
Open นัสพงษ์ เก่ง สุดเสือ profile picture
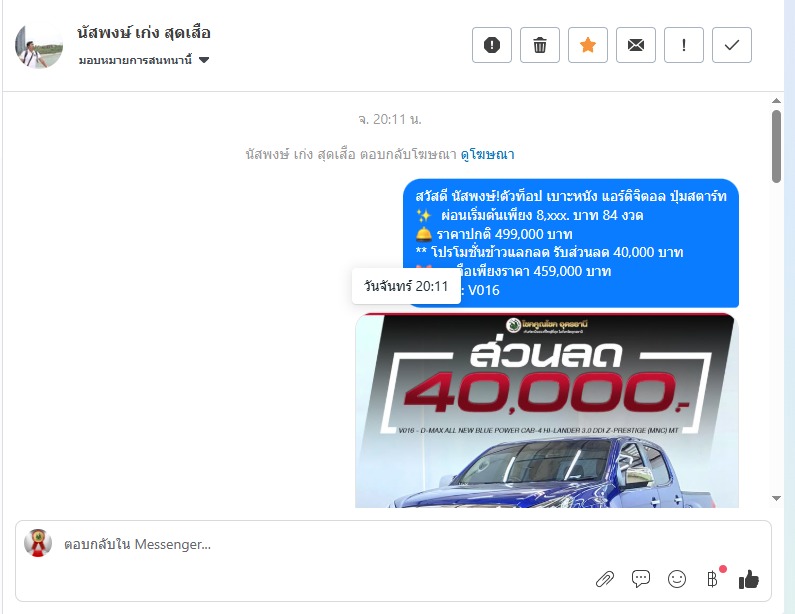point(39,47)
